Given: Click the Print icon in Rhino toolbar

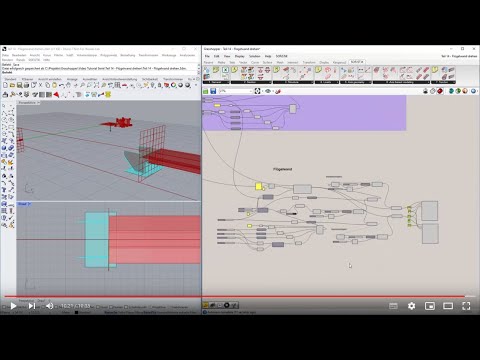Looking at the screenshot, I should 26,85.
